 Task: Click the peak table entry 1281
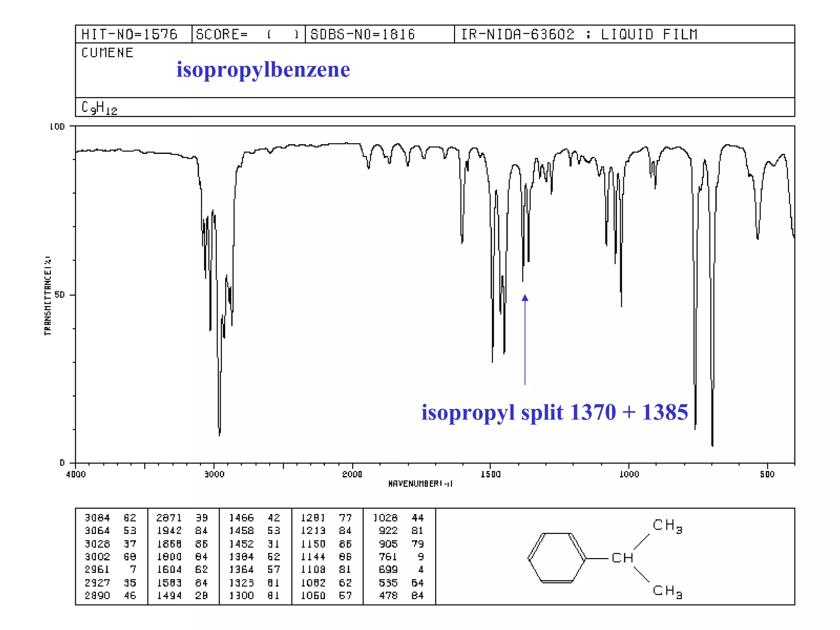313,518
